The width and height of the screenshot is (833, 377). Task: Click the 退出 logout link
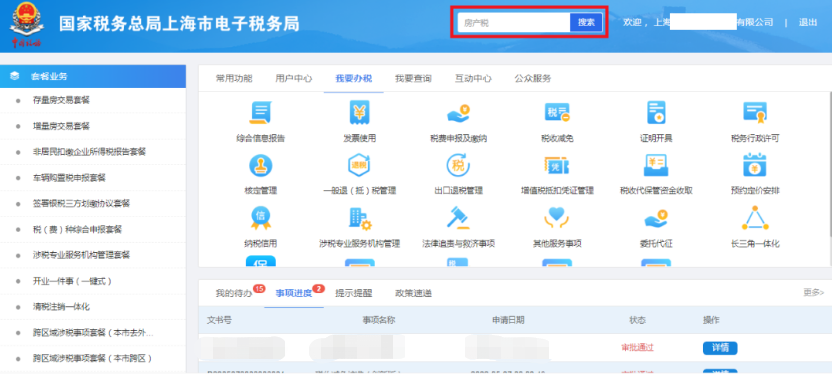(808, 22)
